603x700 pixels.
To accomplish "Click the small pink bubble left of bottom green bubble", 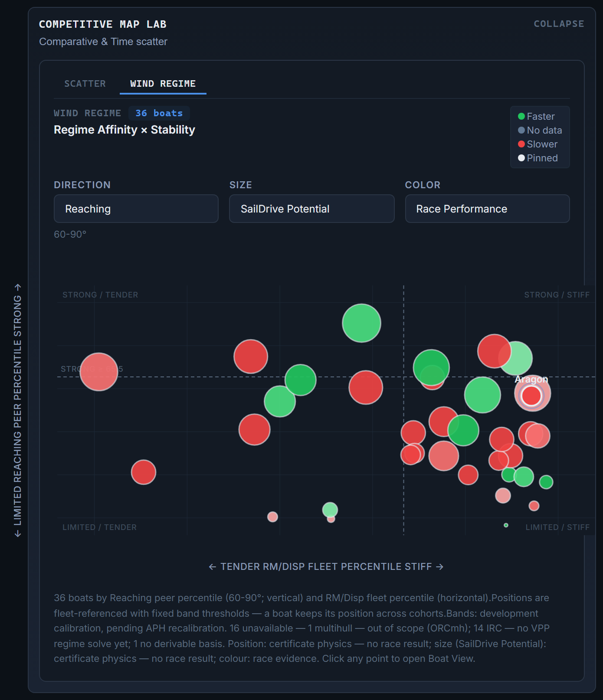I will 272,517.
